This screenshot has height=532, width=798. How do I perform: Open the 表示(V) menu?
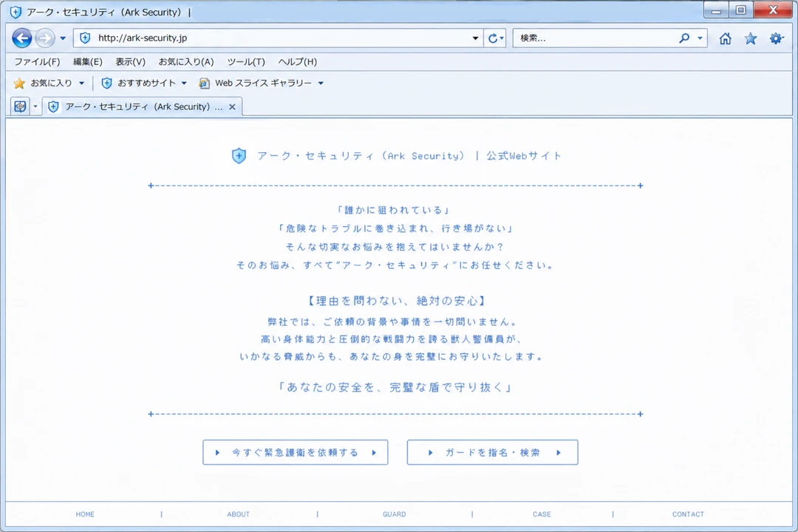130,61
